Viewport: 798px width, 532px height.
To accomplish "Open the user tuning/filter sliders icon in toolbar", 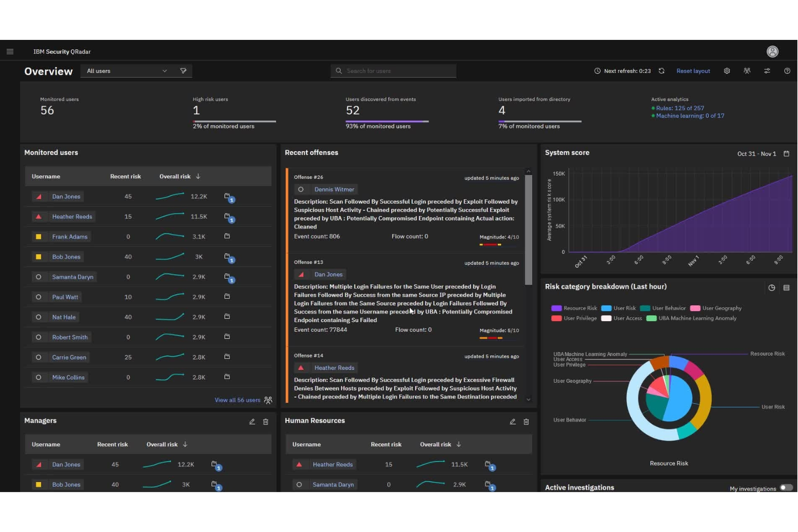I will pos(767,71).
